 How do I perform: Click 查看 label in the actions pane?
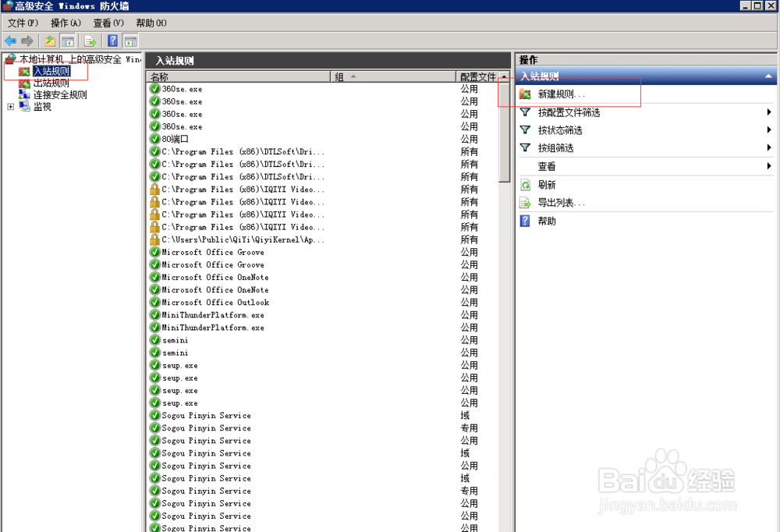point(547,167)
